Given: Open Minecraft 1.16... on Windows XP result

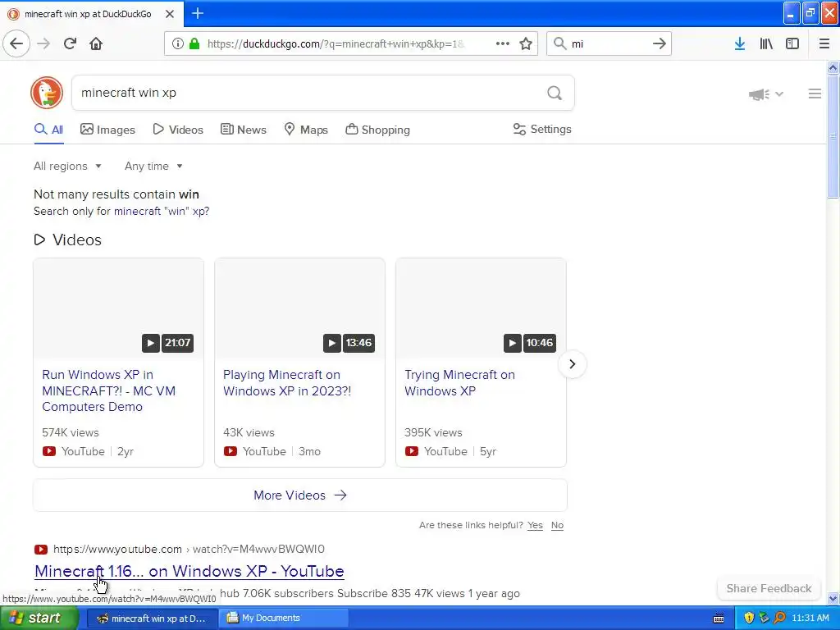Looking at the screenshot, I should [x=189, y=571].
